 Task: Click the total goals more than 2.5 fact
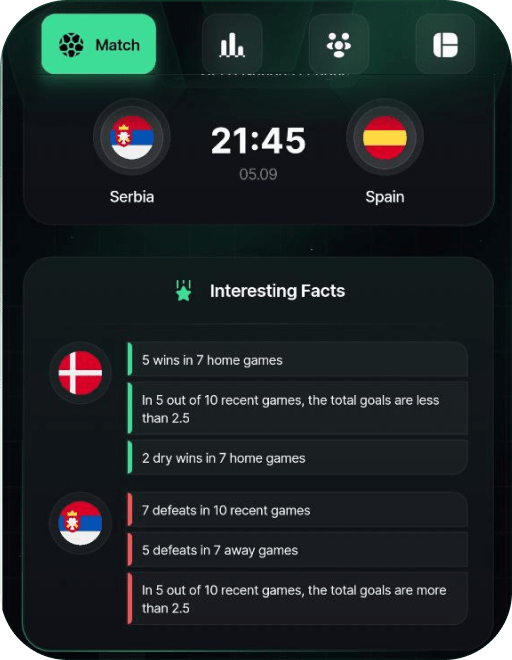(298, 599)
